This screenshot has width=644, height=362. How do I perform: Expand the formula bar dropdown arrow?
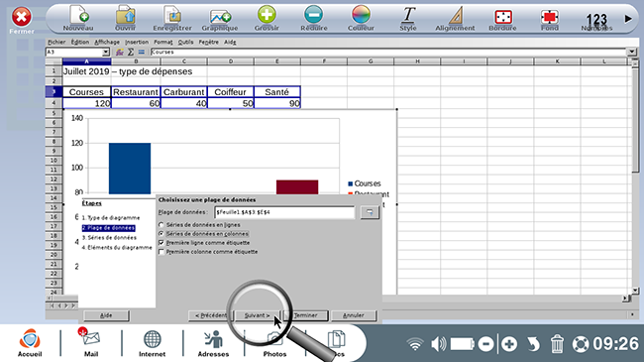pyautogui.click(x=632, y=53)
